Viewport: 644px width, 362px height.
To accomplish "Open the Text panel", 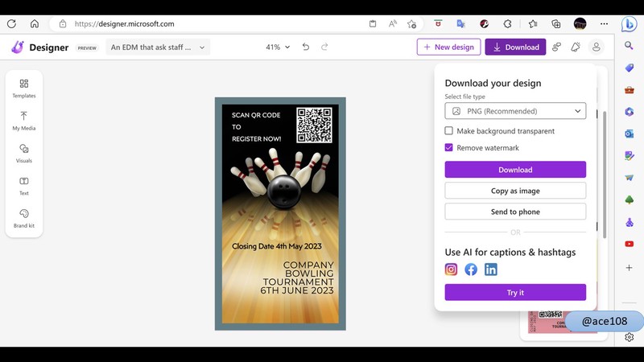I will coord(24,186).
